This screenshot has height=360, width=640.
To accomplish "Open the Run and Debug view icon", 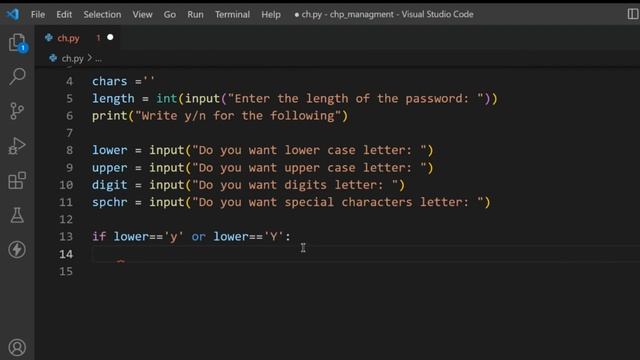I will pos(17,146).
